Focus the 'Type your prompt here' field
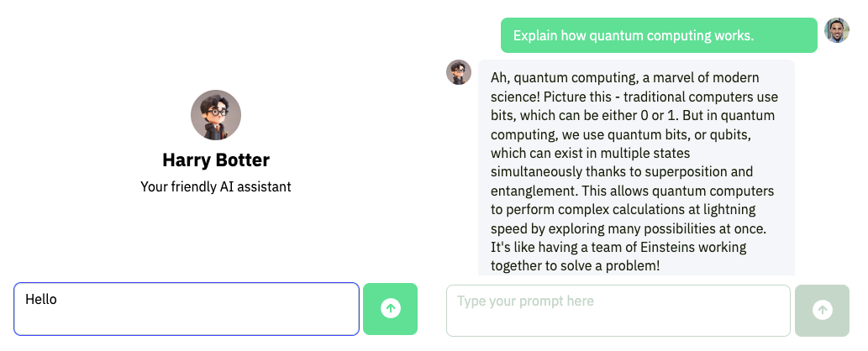The image size is (868, 351). tap(618, 311)
